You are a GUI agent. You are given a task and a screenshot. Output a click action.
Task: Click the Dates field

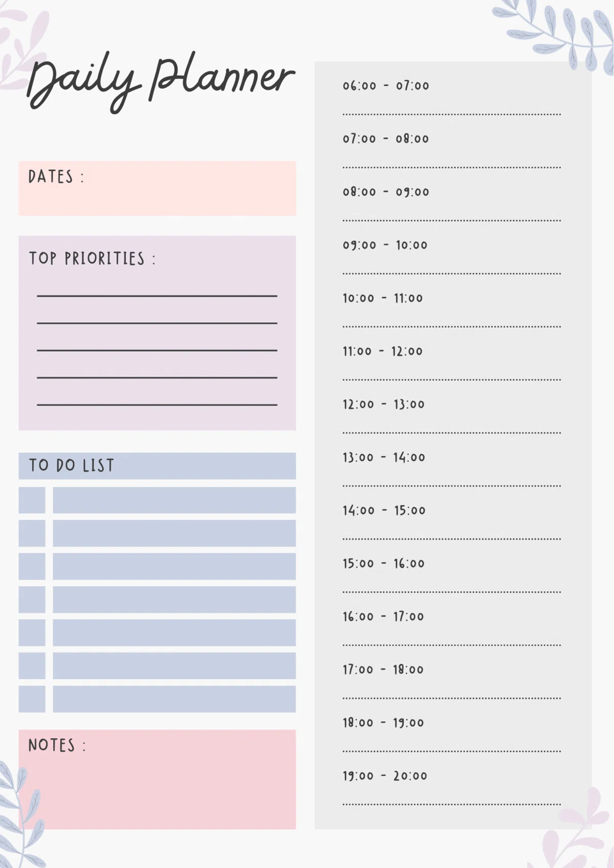pos(157,188)
